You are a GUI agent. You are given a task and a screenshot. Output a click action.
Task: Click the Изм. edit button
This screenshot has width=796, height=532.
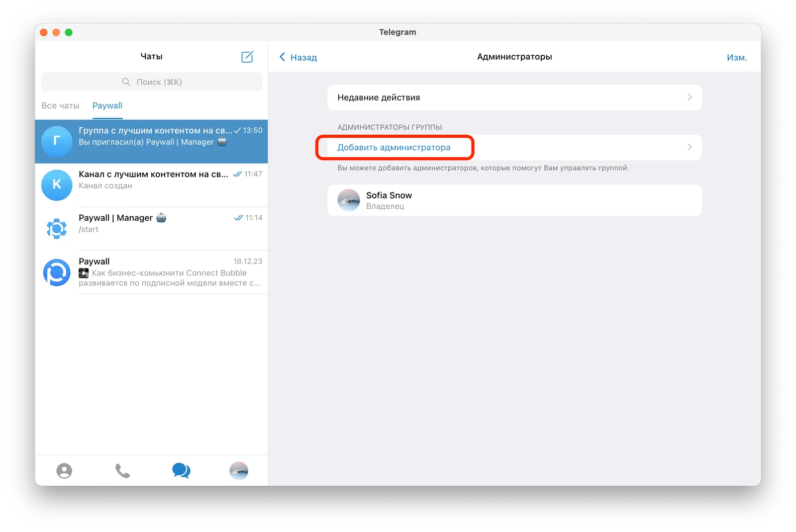point(737,57)
